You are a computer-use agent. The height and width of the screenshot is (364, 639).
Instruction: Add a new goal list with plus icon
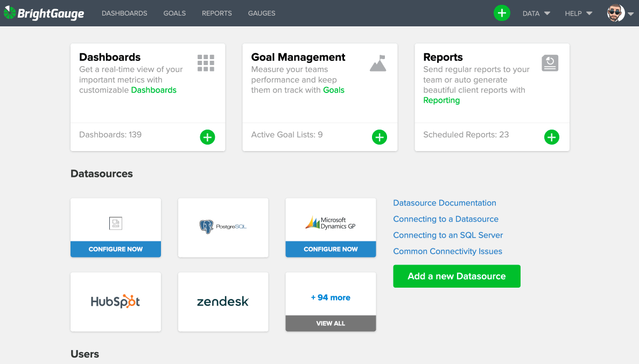point(380,137)
